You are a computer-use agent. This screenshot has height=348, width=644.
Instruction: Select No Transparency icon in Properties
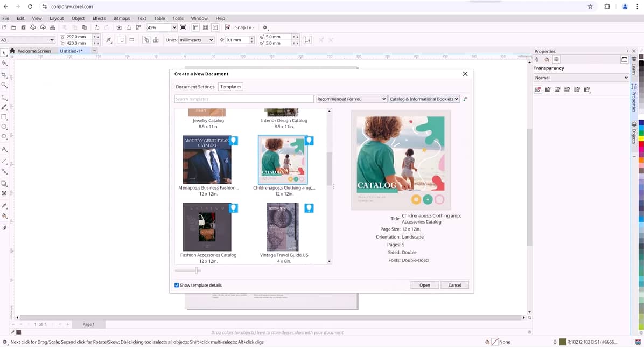(x=537, y=89)
